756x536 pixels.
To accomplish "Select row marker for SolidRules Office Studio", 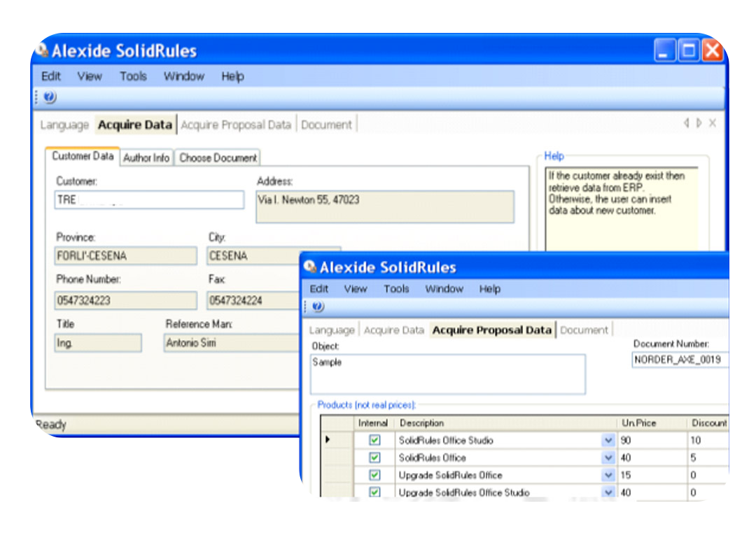I will (x=337, y=439).
